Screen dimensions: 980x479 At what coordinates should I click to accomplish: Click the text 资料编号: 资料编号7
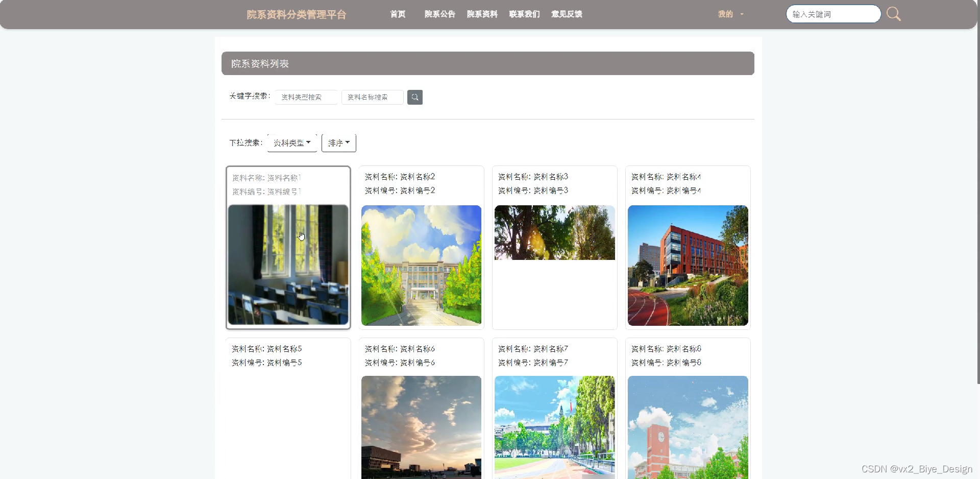point(533,363)
